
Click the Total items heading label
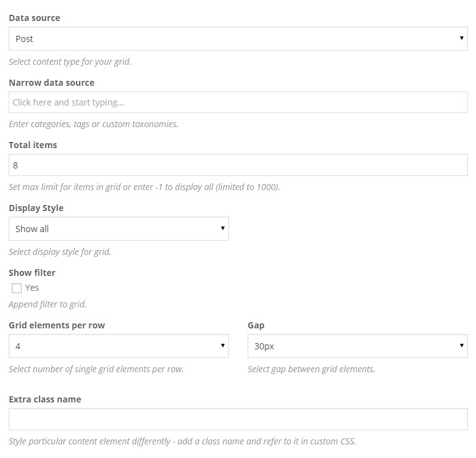[x=33, y=145]
